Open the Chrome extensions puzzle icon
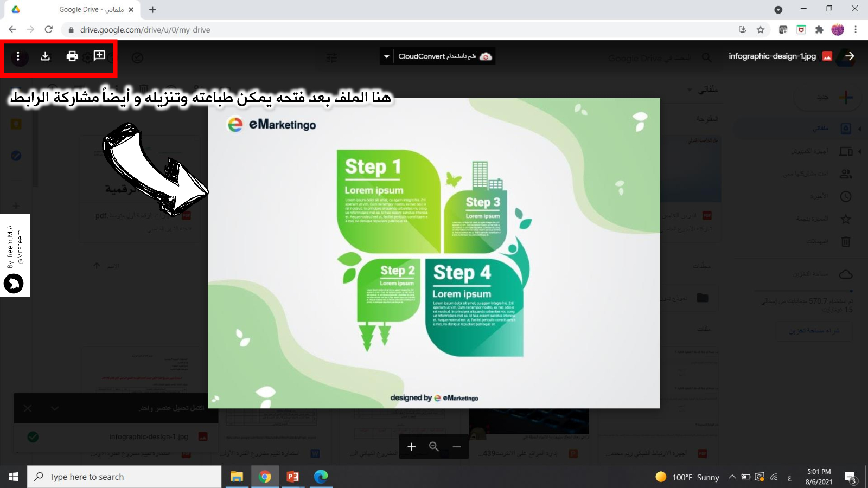This screenshot has width=868, height=488. coord(819,30)
